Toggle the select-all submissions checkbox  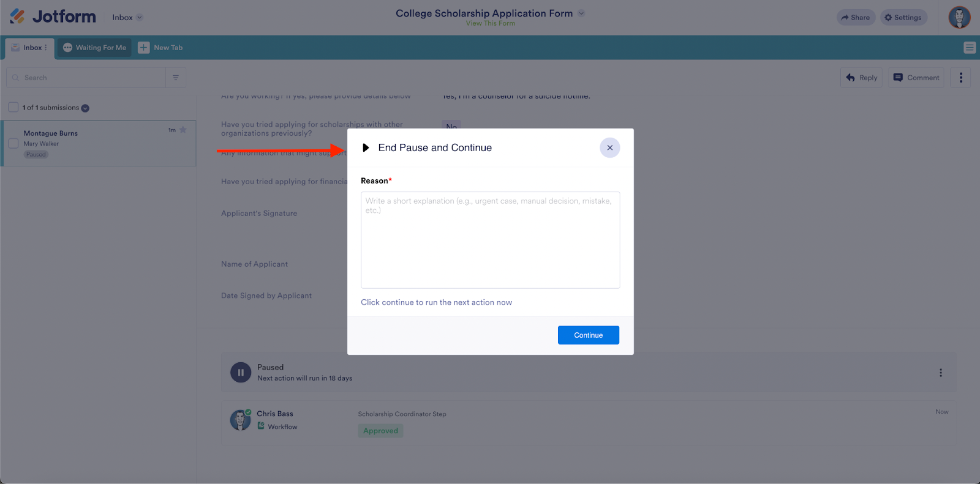pyautogui.click(x=13, y=106)
